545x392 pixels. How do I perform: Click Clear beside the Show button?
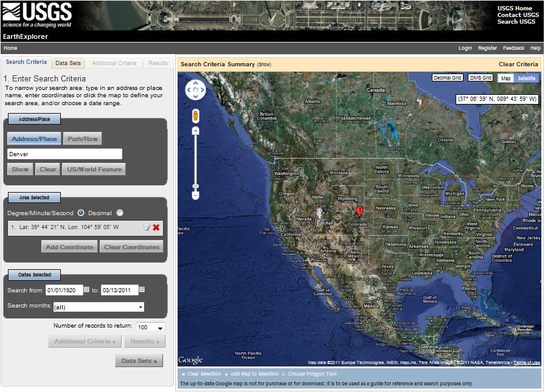(x=47, y=170)
